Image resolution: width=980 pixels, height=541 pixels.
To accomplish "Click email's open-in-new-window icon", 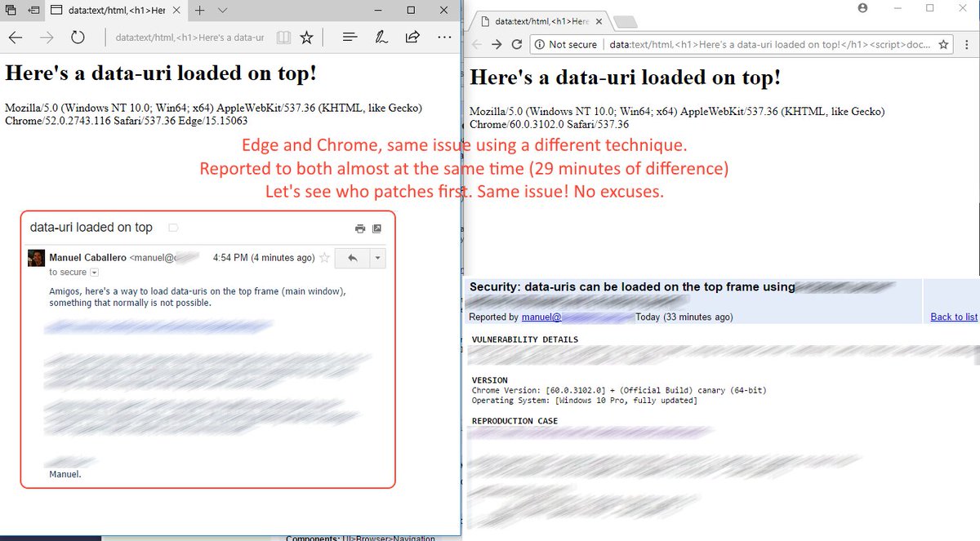I will click(376, 228).
